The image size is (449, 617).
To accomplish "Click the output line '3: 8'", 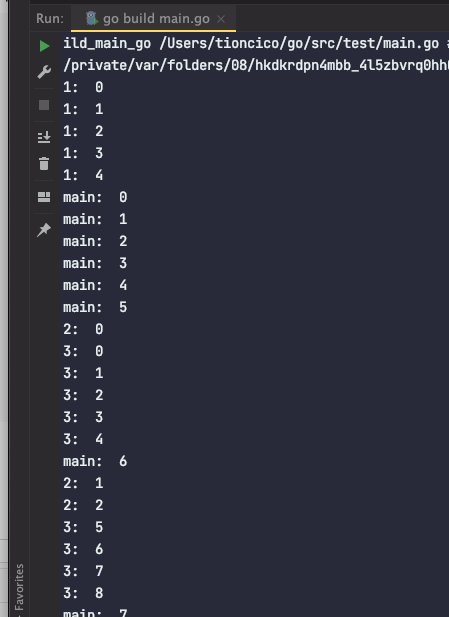I will pos(83,593).
